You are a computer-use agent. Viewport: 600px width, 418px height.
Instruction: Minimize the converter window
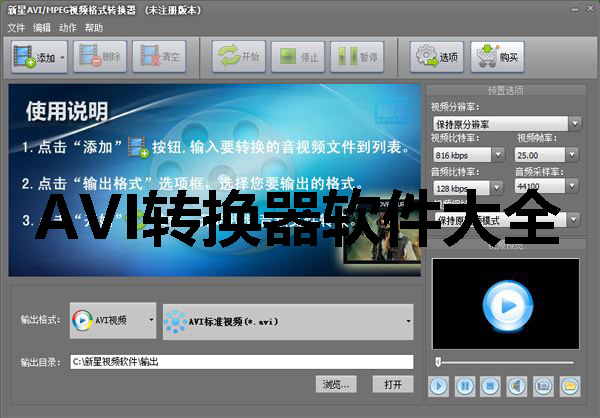575,9
